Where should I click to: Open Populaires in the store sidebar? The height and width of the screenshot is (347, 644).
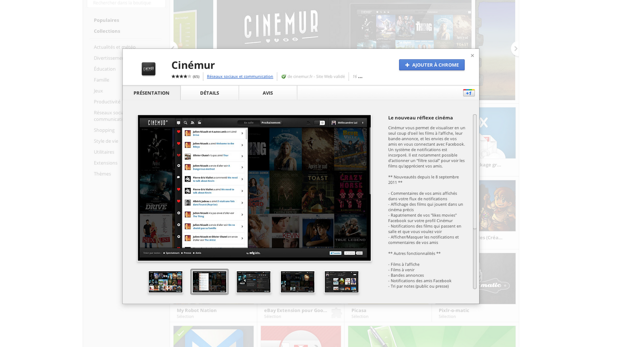point(106,20)
